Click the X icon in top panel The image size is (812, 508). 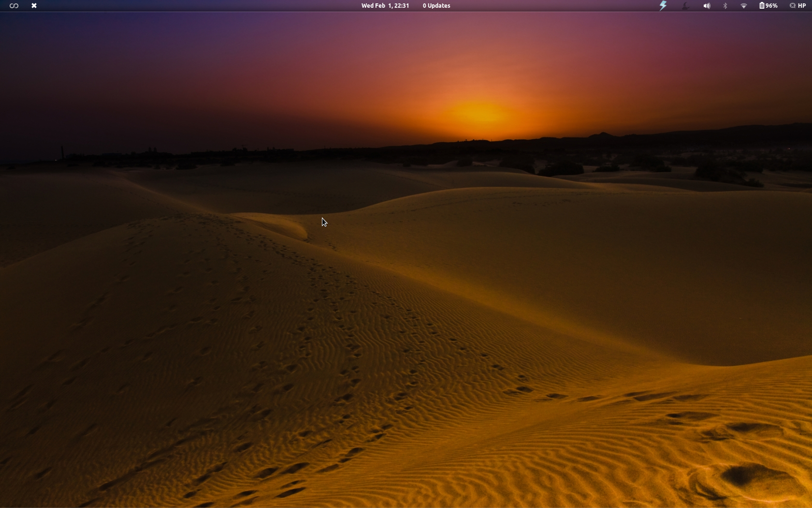pyautogui.click(x=34, y=6)
